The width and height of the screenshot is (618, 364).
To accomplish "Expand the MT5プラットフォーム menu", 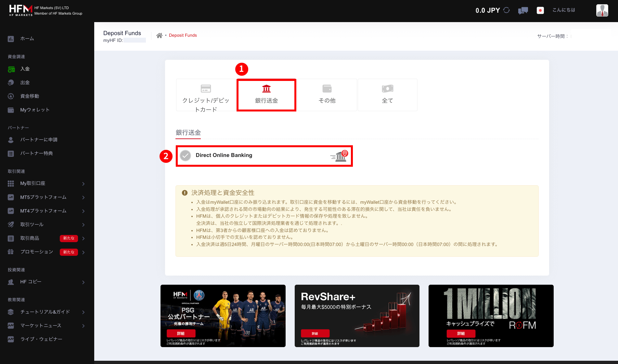I will 43,197.
